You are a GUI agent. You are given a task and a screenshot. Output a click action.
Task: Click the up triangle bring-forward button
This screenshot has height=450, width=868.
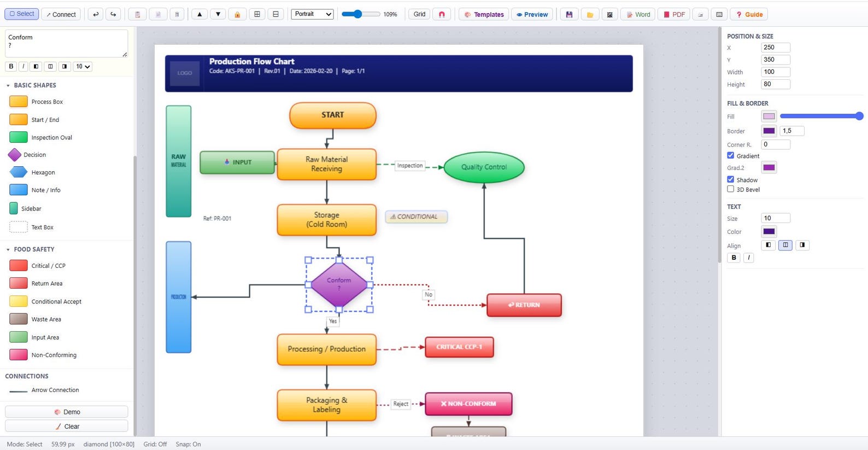click(x=200, y=14)
